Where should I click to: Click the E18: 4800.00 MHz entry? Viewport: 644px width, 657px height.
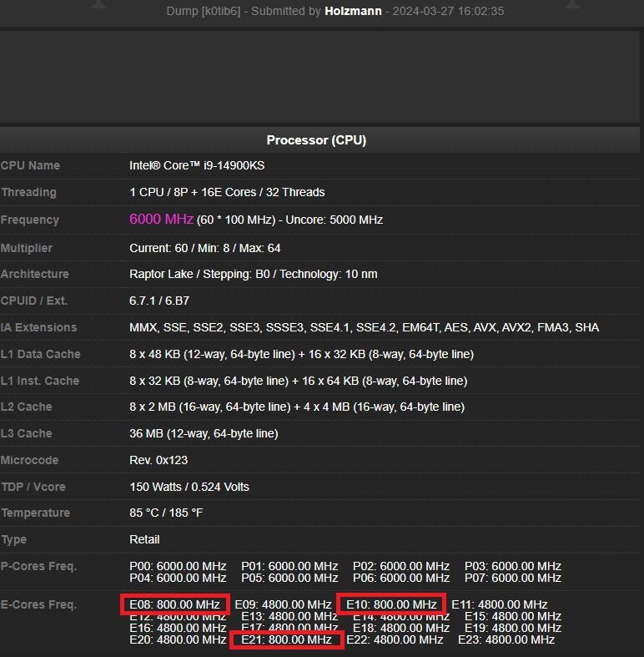coord(401,628)
